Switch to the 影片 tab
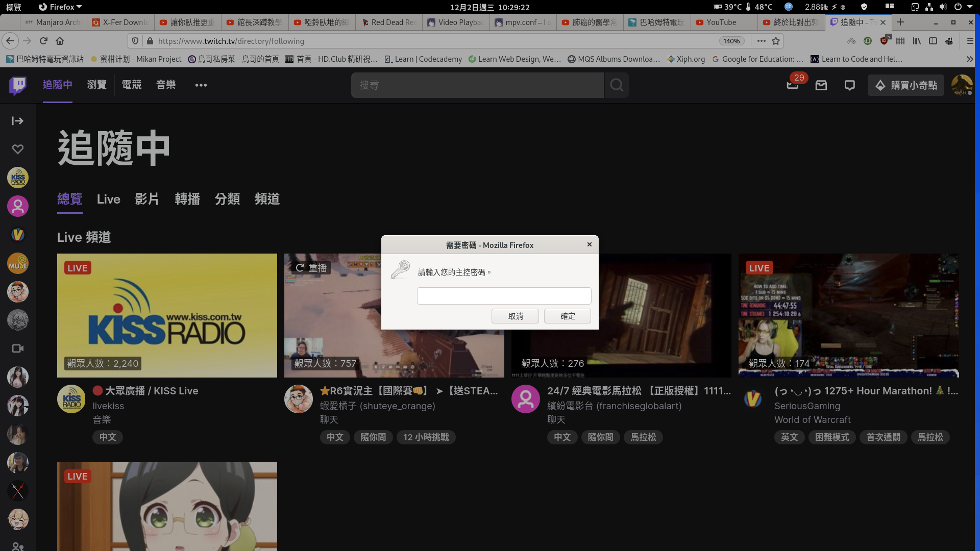Image resolution: width=980 pixels, height=551 pixels. tap(147, 199)
